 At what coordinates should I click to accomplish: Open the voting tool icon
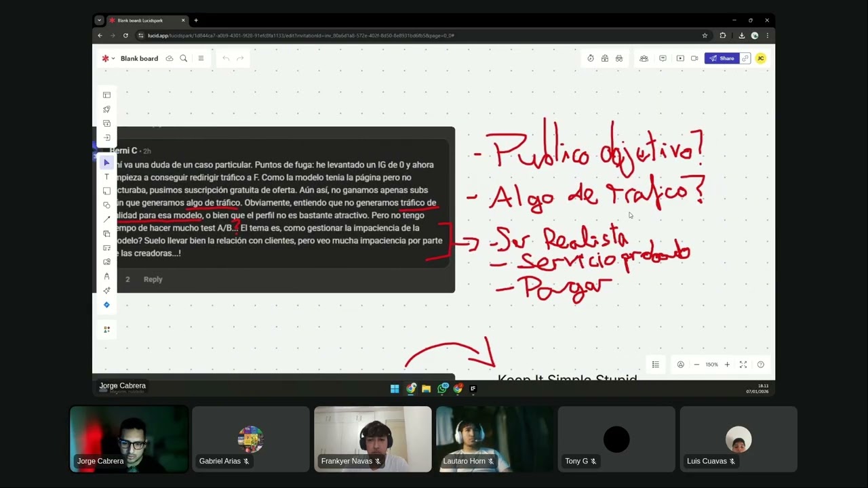tap(605, 58)
